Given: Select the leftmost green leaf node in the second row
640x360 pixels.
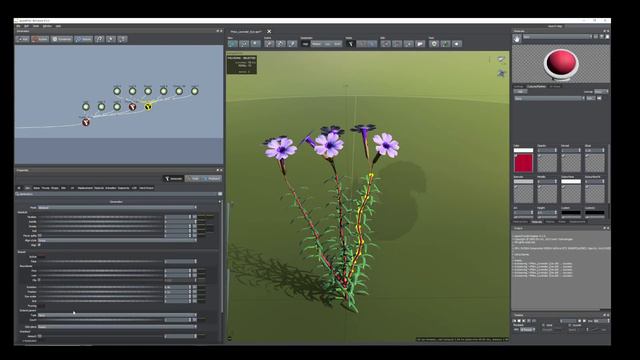Looking at the screenshot, I should (x=86, y=107).
